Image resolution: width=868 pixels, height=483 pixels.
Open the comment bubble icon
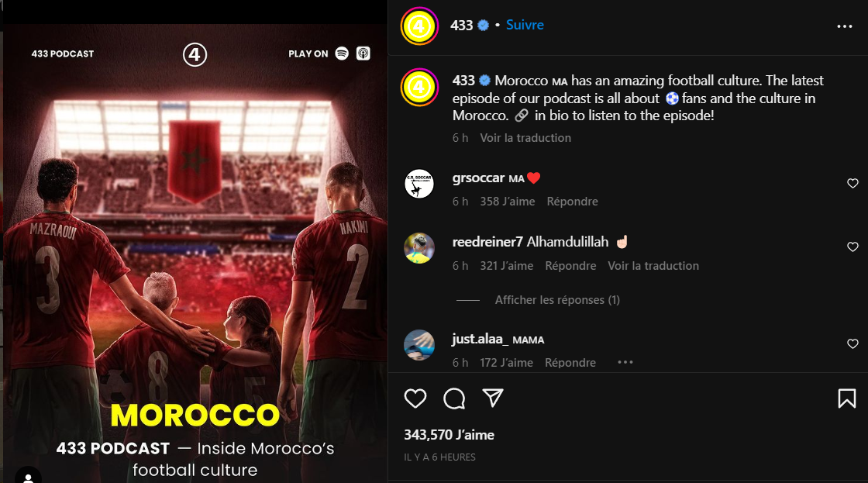click(454, 398)
